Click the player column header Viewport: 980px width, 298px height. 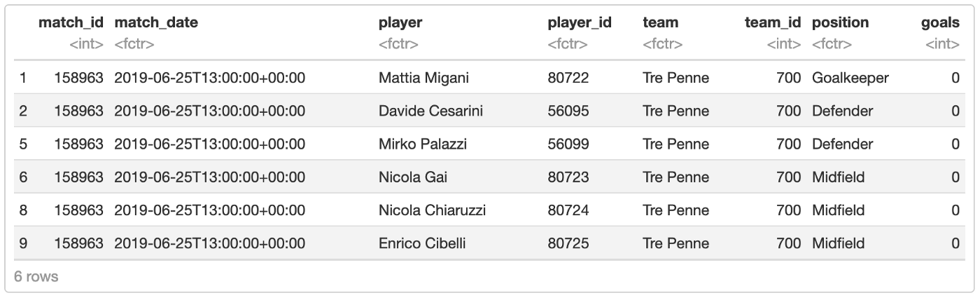(400, 22)
